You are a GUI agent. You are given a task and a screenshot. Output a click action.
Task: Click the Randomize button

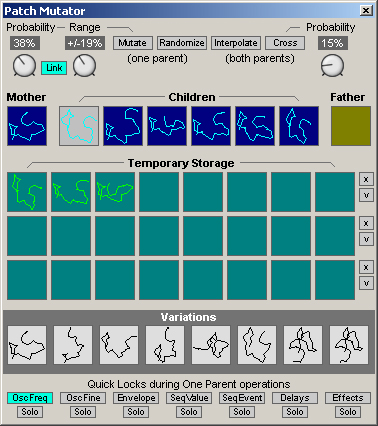[182, 43]
